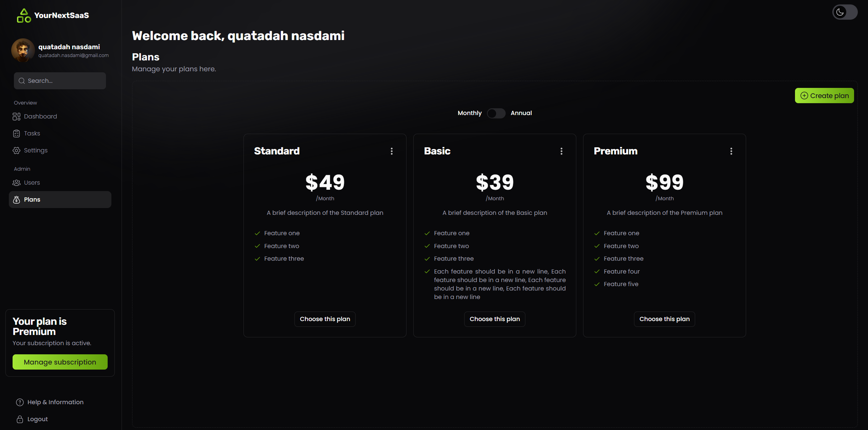Open Standard plan options menu
The height and width of the screenshot is (430, 868).
(x=391, y=151)
